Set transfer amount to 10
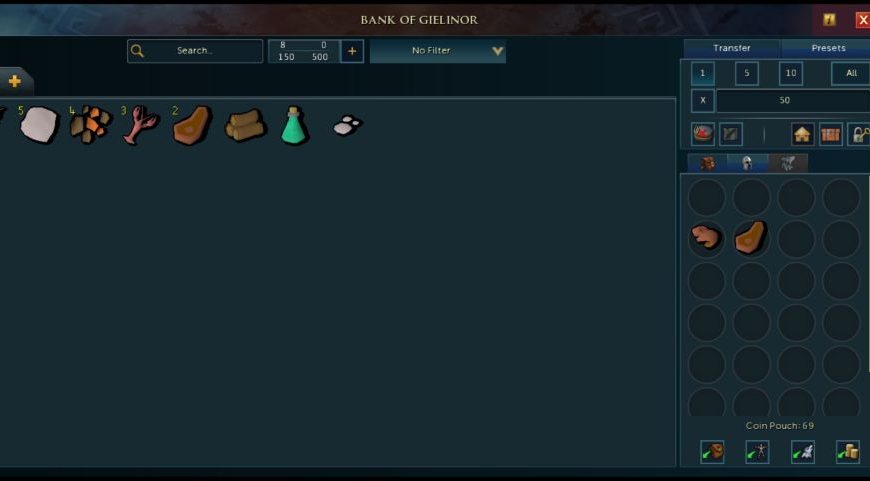The height and width of the screenshot is (481, 870). coord(791,73)
